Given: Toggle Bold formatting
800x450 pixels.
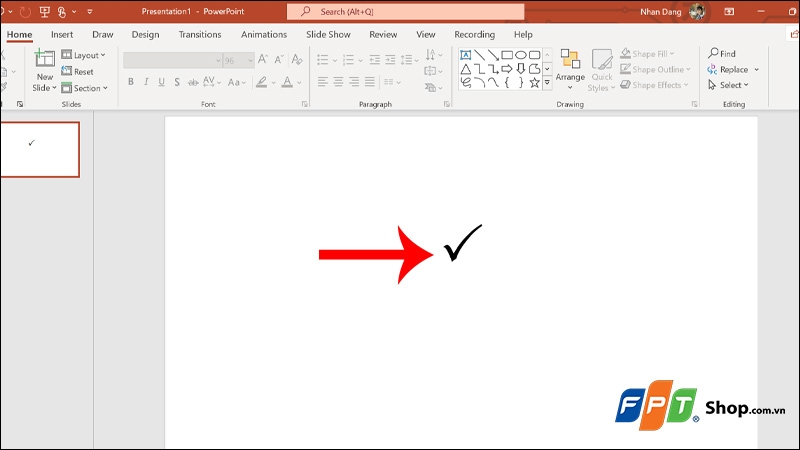Looking at the screenshot, I should (x=131, y=82).
